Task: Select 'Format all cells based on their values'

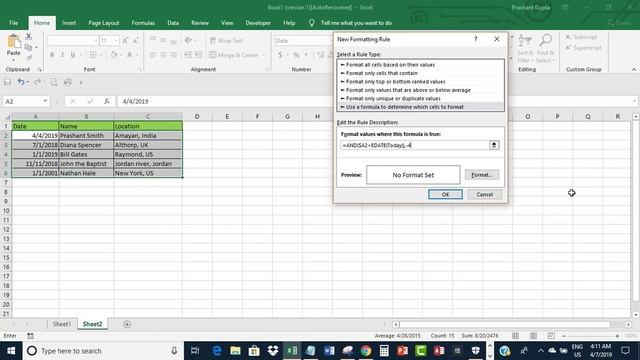Action: coord(420,64)
